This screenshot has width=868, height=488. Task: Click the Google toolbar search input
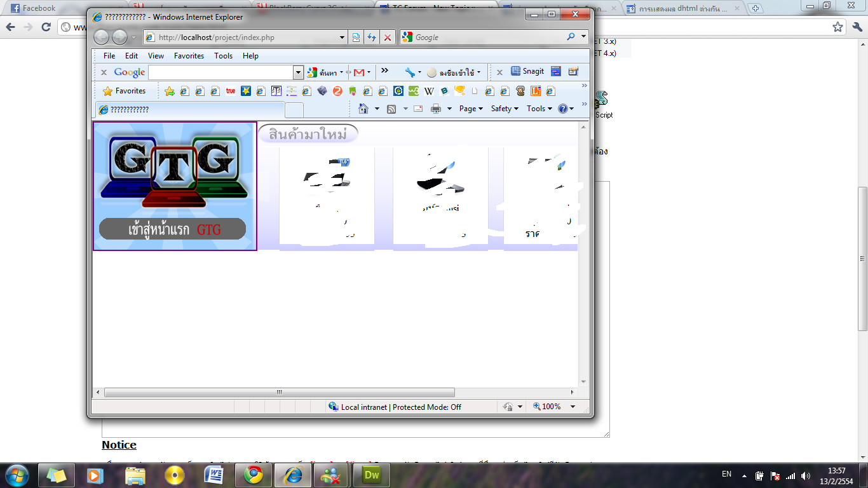(220, 72)
